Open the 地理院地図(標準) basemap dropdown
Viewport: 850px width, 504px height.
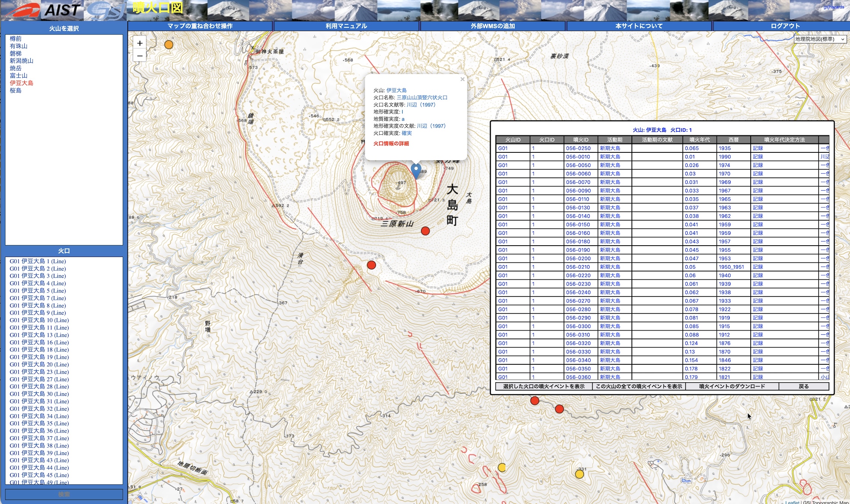(820, 39)
